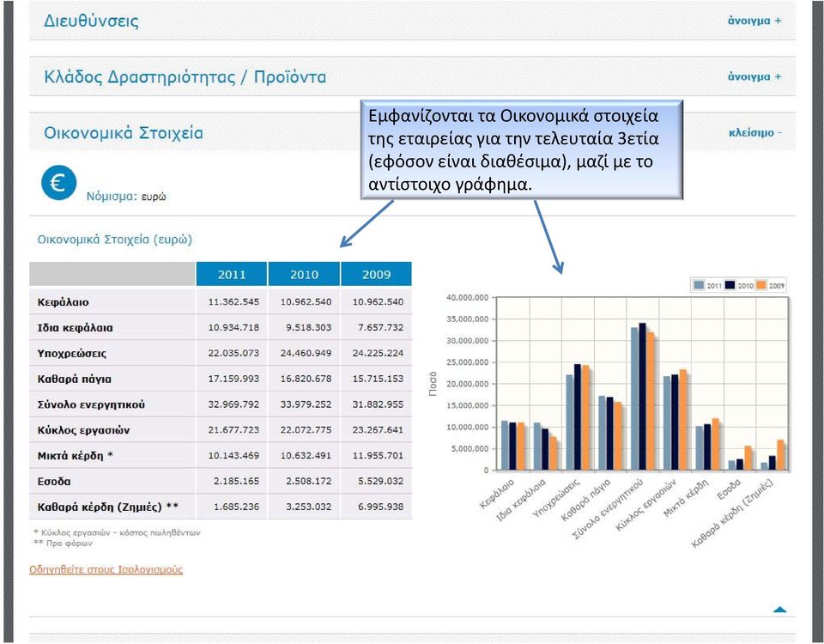
Task: Select cell value 2.185.165
Action: click(x=237, y=481)
